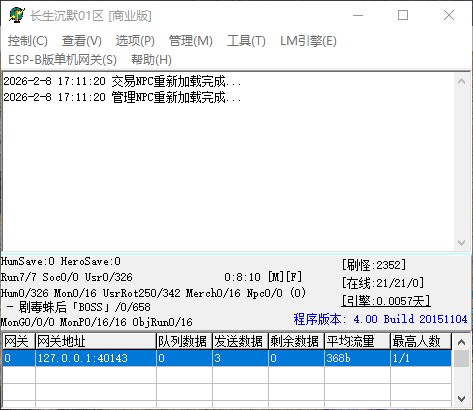473x410 pixels.
Task: Click the Hum0/326 Mon0/16 status line
Action: [153, 293]
